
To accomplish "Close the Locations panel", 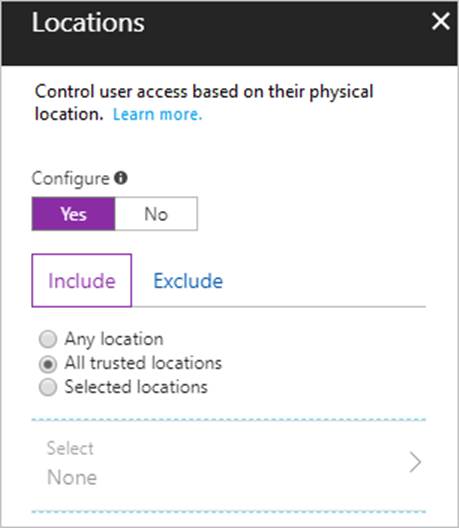I will coord(440,21).
